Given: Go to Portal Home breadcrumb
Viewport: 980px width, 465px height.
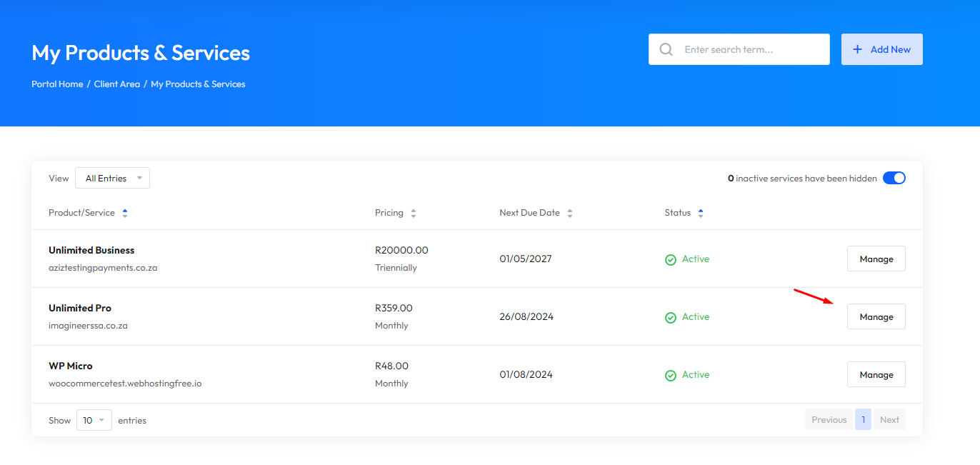Looking at the screenshot, I should click(x=57, y=84).
